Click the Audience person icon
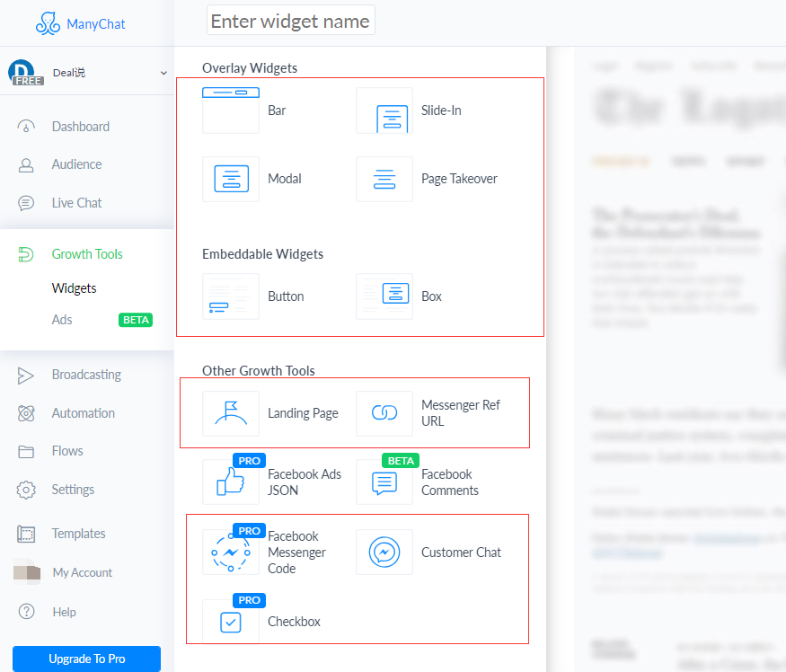 pos(26,165)
